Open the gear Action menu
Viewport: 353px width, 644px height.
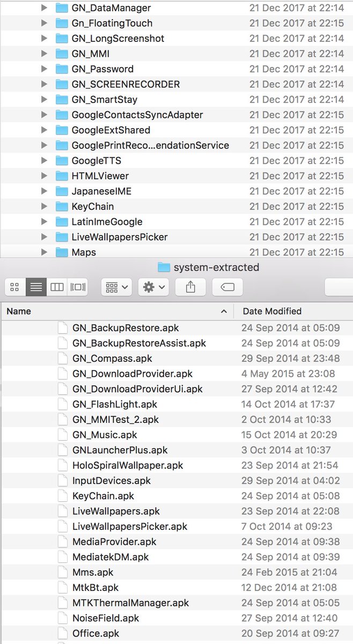coord(154,287)
